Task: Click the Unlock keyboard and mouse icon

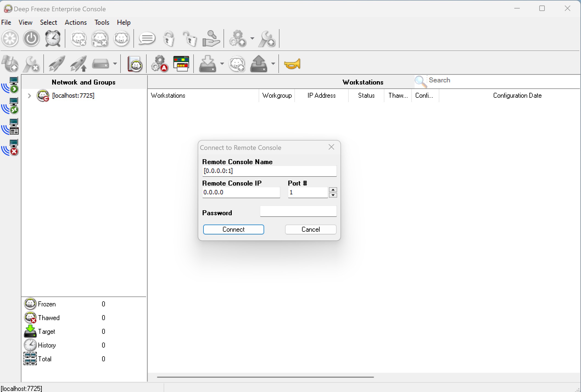Action: coord(190,38)
